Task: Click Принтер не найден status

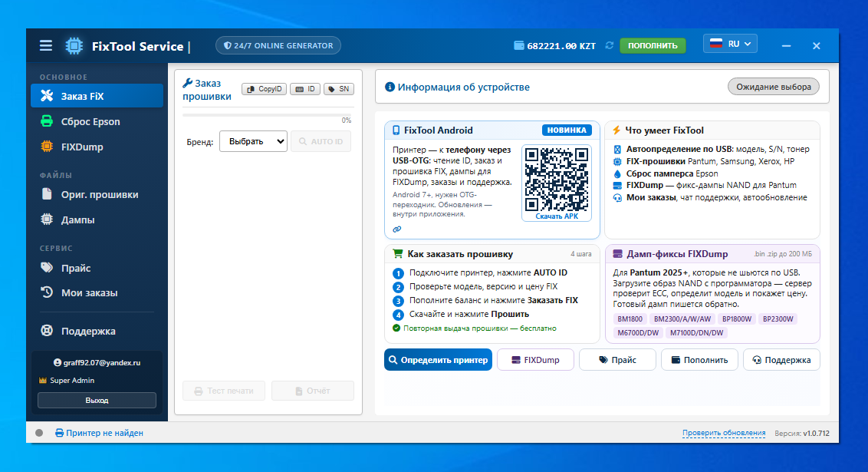Action: tap(99, 433)
